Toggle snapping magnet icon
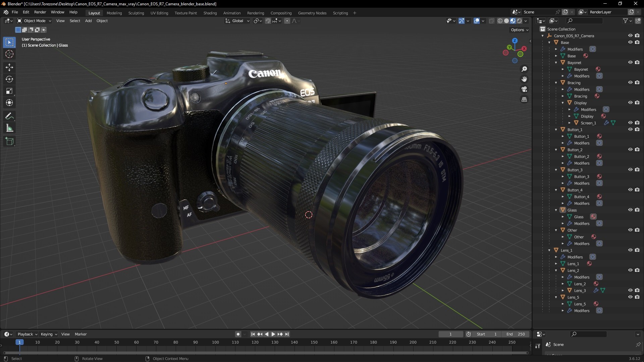The width and height of the screenshot is (644, 362). click(268, 21)
